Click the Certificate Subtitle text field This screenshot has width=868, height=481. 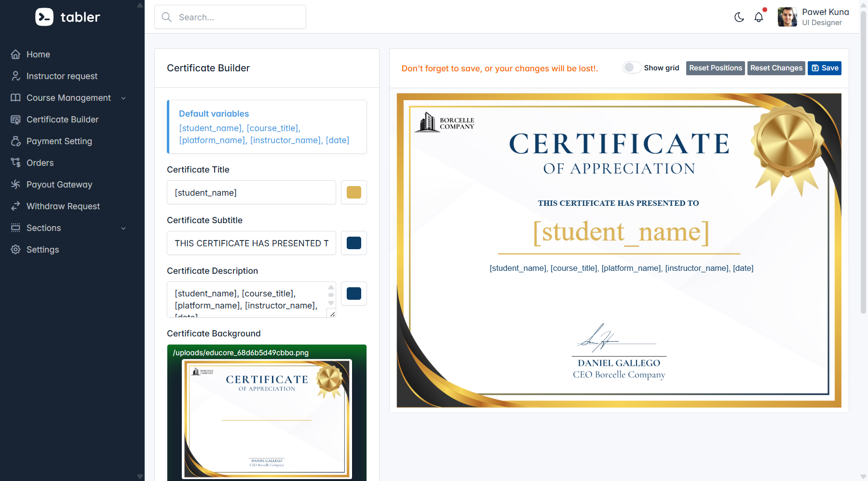(x=251, y=243)
